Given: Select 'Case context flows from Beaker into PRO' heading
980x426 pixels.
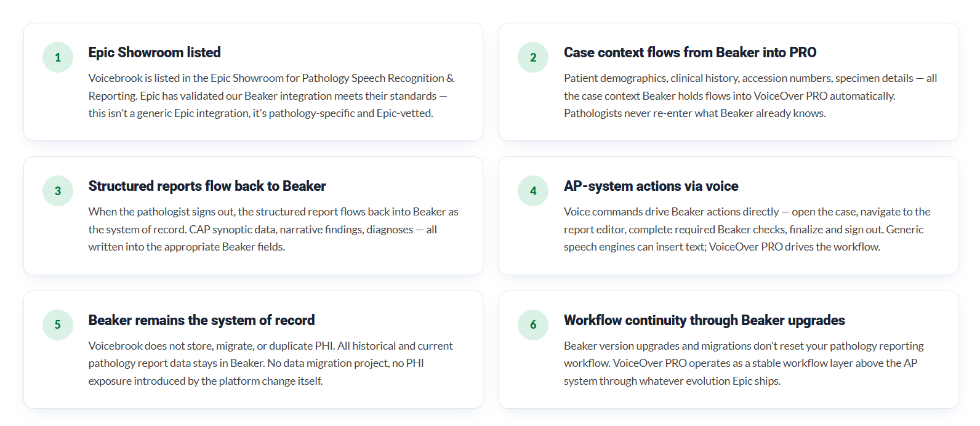Looking at the screenshot, I should point(690,52).
